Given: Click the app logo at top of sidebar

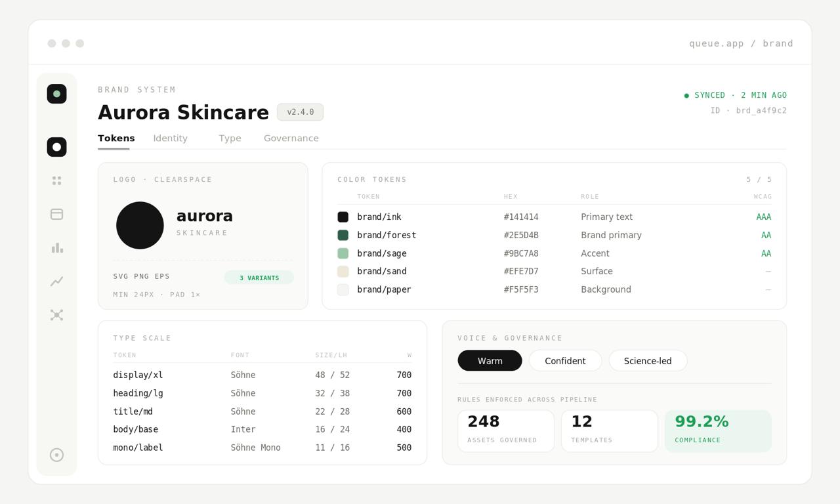Looking at the screenshot, I should tap(56, 94).
